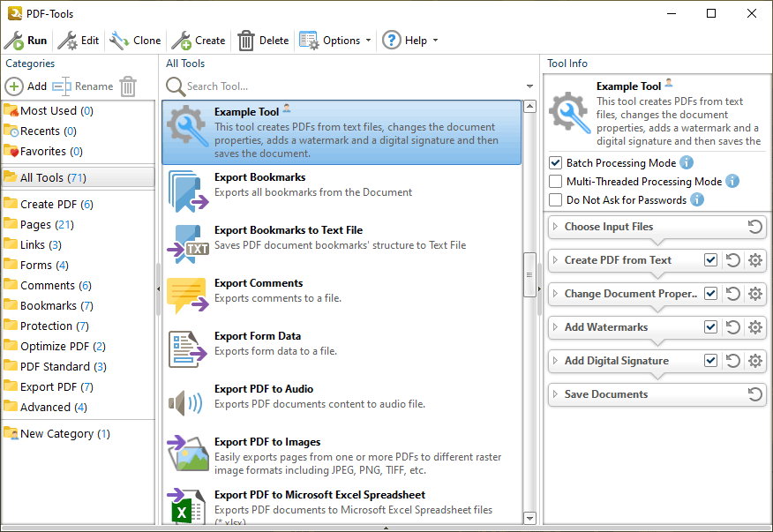Open the Help menu
This screenshot has width=773, height=532.
pyautogui.click(x=410, y=41)
